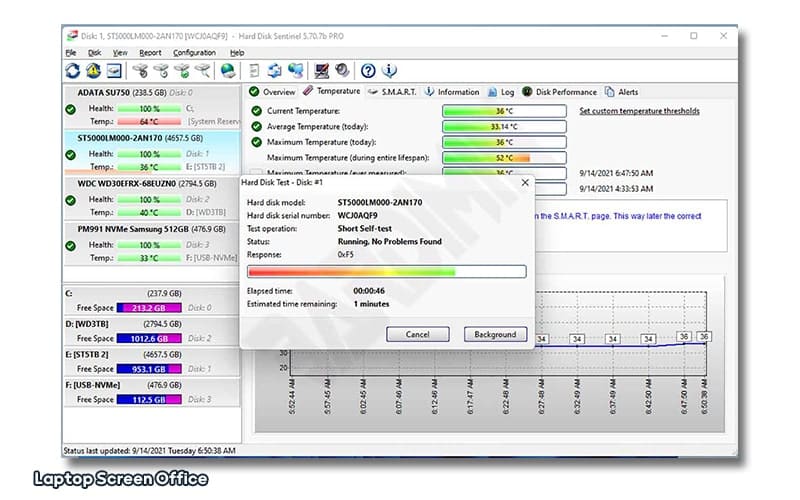Click the yellow warning alert toolbar icon

point(93,70)
